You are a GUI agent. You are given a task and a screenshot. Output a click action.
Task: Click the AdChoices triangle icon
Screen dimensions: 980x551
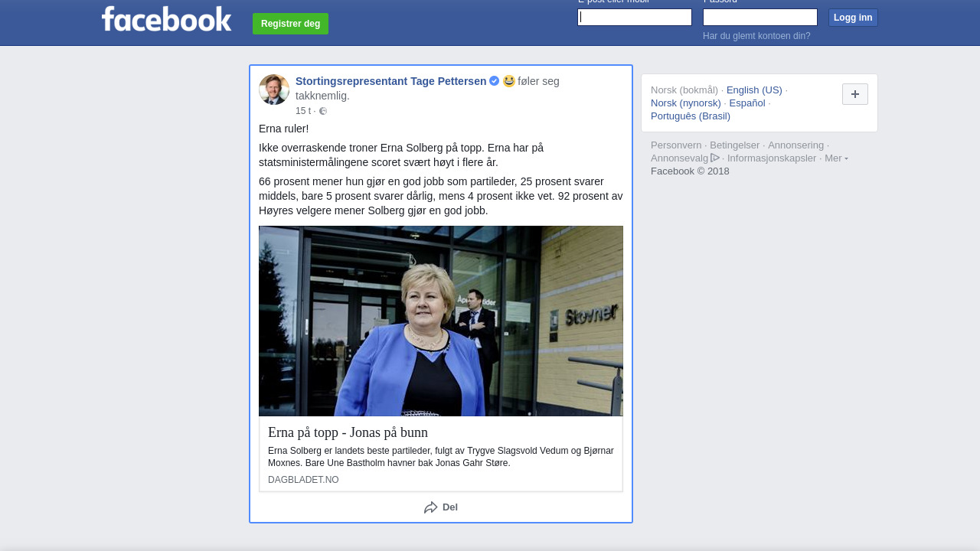tap(715, 158)
